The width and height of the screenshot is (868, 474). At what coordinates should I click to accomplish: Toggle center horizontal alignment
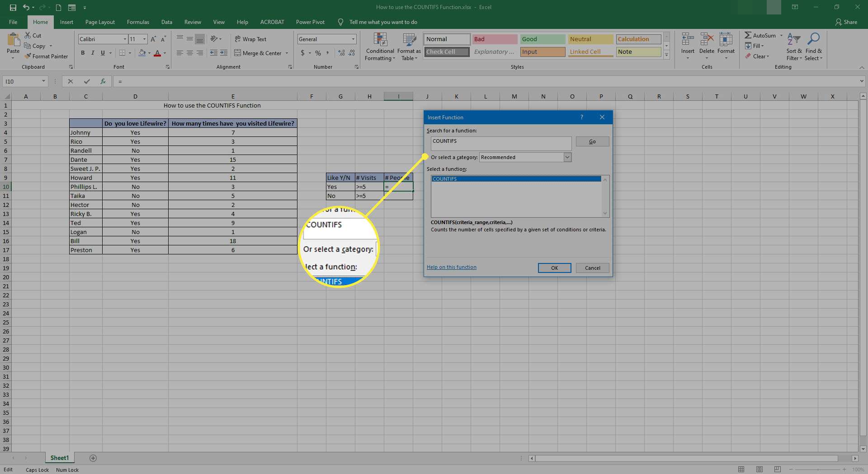point(190,53)
